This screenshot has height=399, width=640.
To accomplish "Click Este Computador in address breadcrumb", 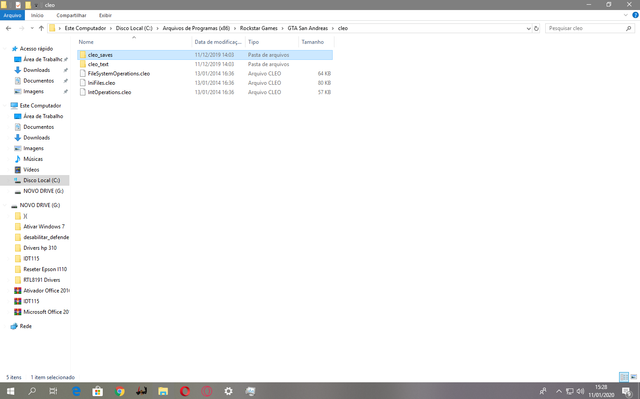I will pyautogui.click(x=85, y=28).
